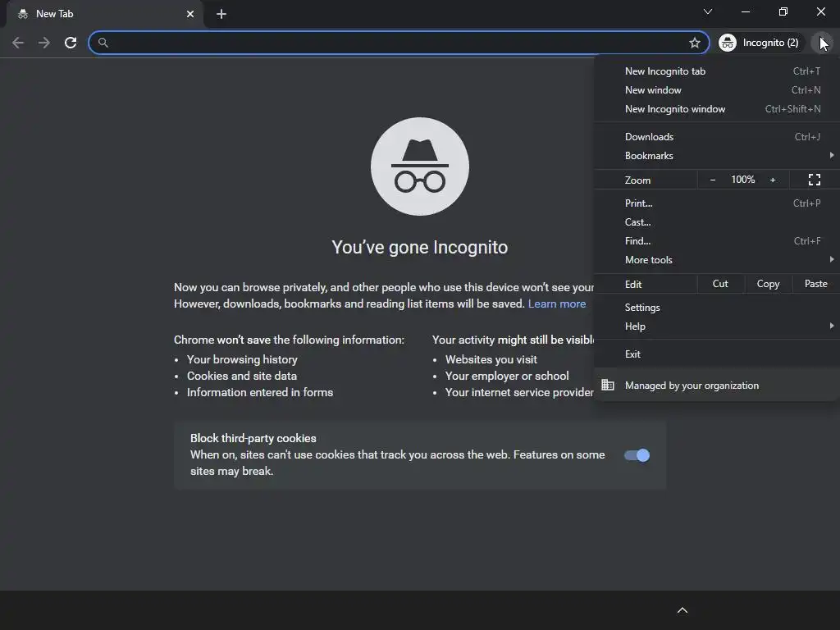This screenshot has height=630, width=840.
Task: Increase zoom with plus button
Action: pos(773,180)
